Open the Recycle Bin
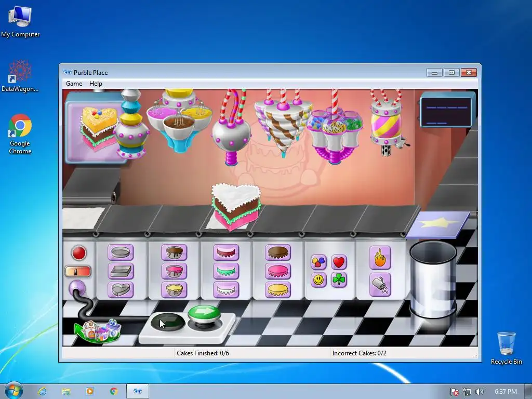Image resolution: width=532 pixels, height=399 pixels. [x=506, y=348]
